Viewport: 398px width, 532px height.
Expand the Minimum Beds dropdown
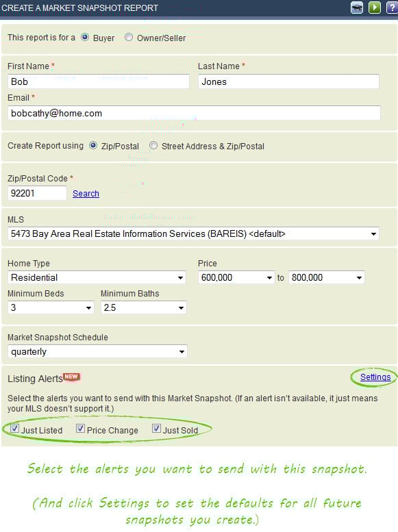(51, 307)
